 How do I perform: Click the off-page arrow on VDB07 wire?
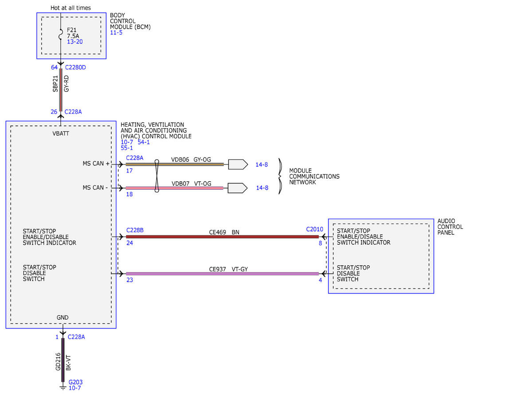(238, 188)
